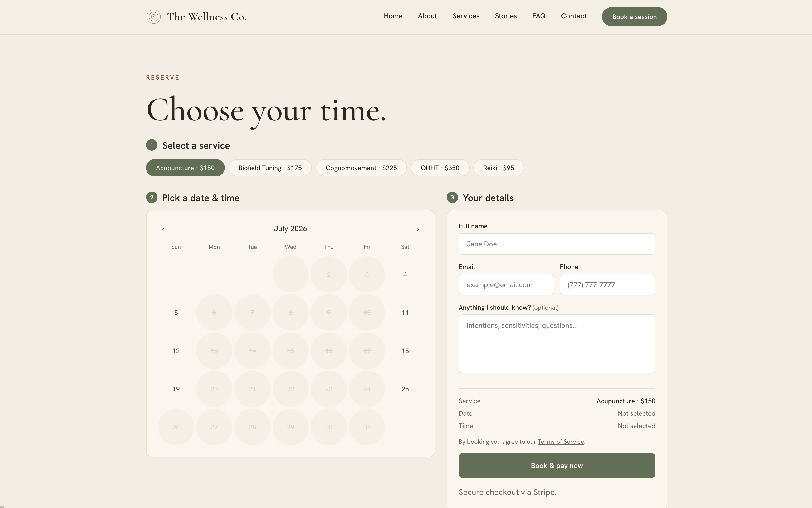Open the Home nav item
The width and height of the screenshot is (812, 508).
click(393, 16)
